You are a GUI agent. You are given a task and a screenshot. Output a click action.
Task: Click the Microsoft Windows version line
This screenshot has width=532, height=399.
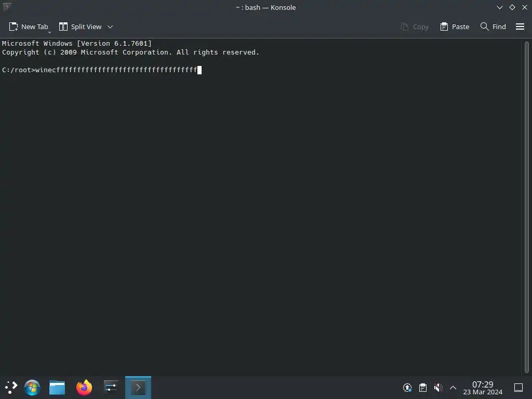click(x=77, y=44)
